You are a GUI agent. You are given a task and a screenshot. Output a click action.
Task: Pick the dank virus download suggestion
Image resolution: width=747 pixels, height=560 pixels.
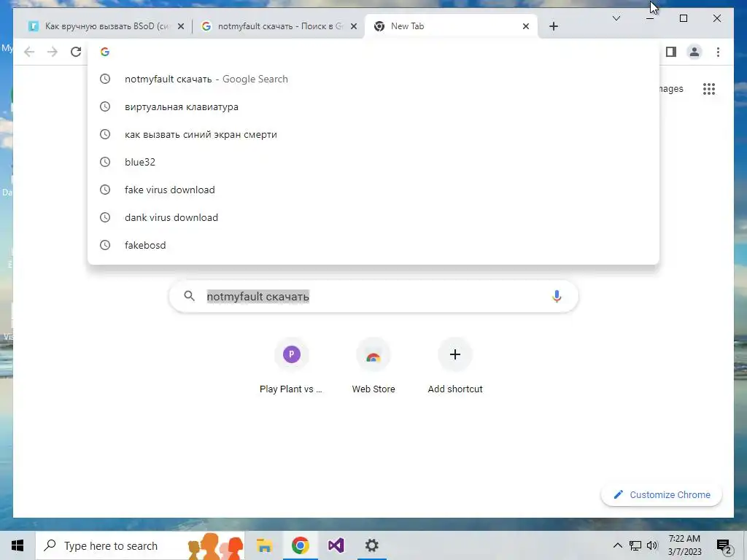373,217
